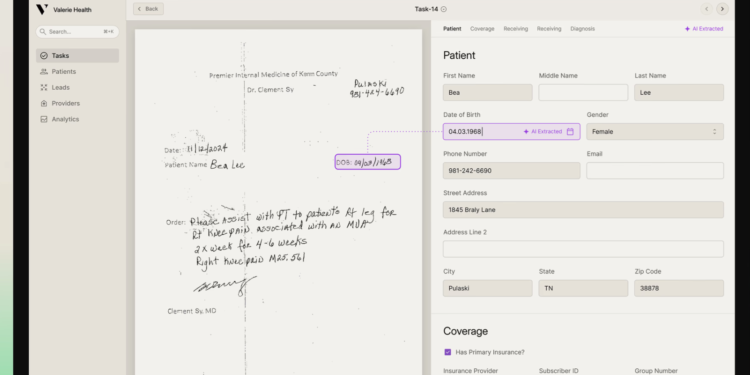Click handwritten Pulaski phone note on document
Image resolution: width=750 pixels, height=375 pixels.
(377, 88)
